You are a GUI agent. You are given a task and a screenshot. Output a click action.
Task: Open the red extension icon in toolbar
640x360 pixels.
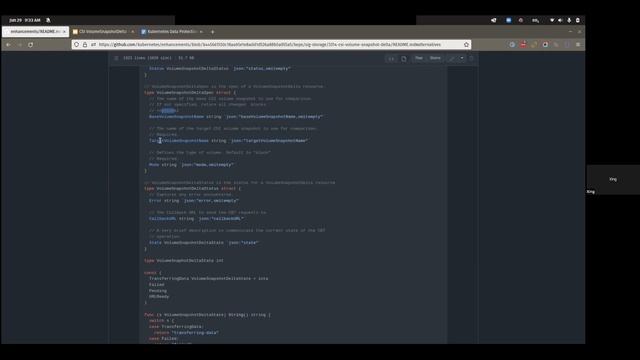point(523,44)
